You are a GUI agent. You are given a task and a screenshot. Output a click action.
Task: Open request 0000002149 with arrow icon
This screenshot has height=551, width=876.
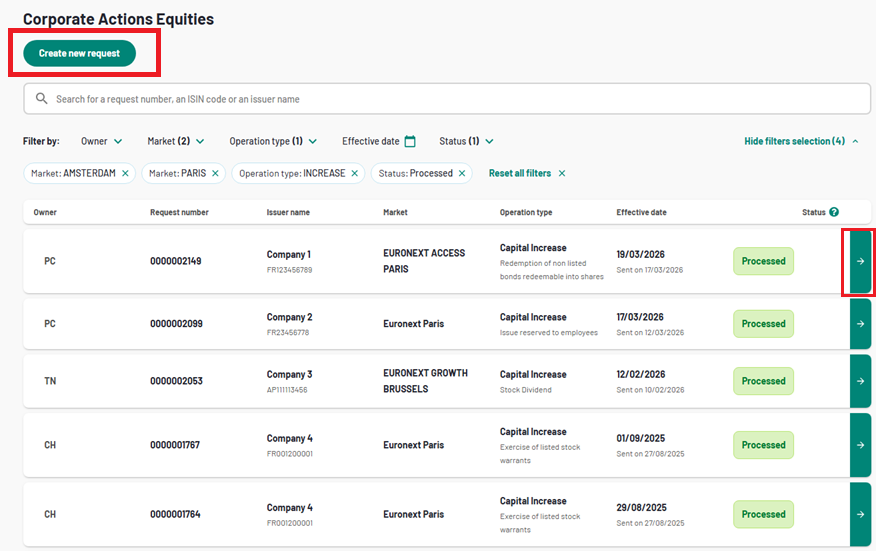coord(860,261)
